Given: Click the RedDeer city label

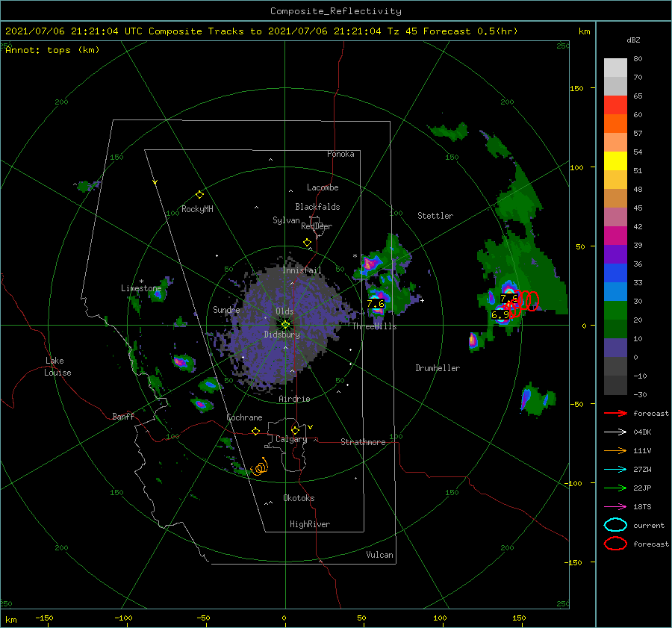Looking at the screenshot, I should pos(317,226).
